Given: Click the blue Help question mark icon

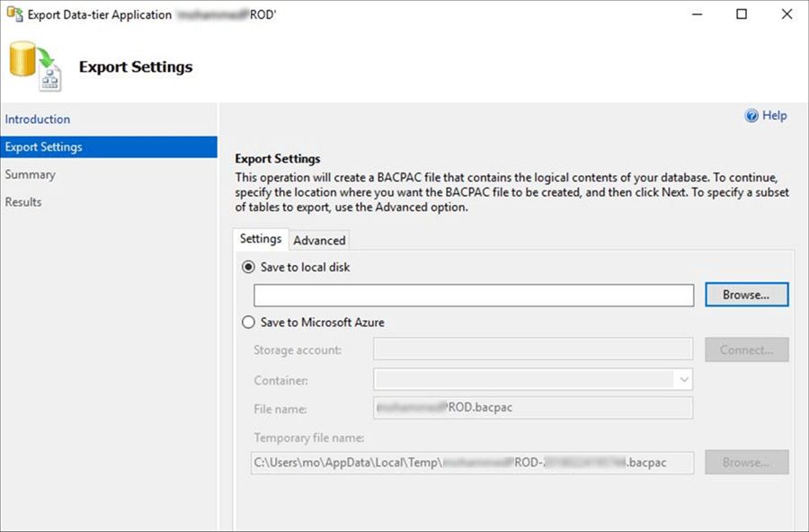Looking at the screenshot, I should click(x=751, y=116).
